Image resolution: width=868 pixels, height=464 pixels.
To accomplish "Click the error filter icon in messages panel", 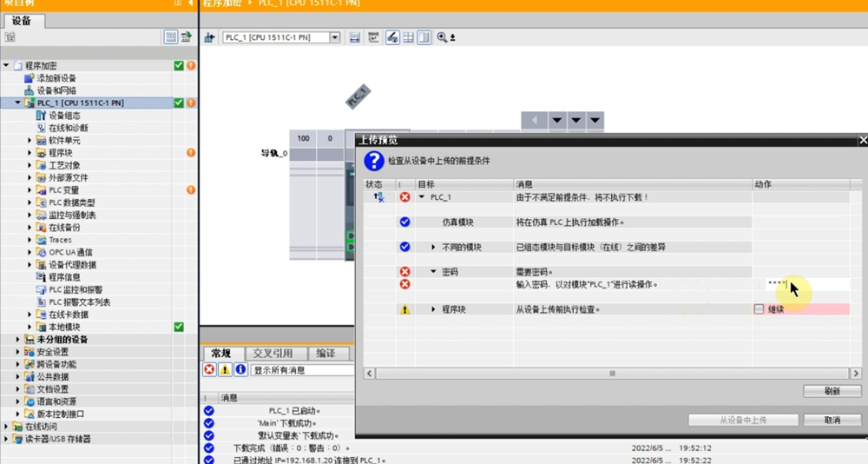I will pos(209,370).
